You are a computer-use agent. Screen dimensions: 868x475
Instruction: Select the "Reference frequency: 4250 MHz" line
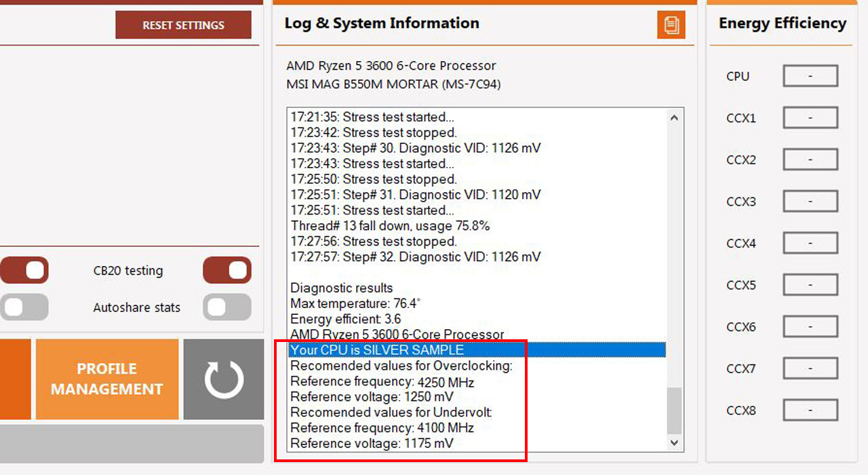[x=382, y=381]
